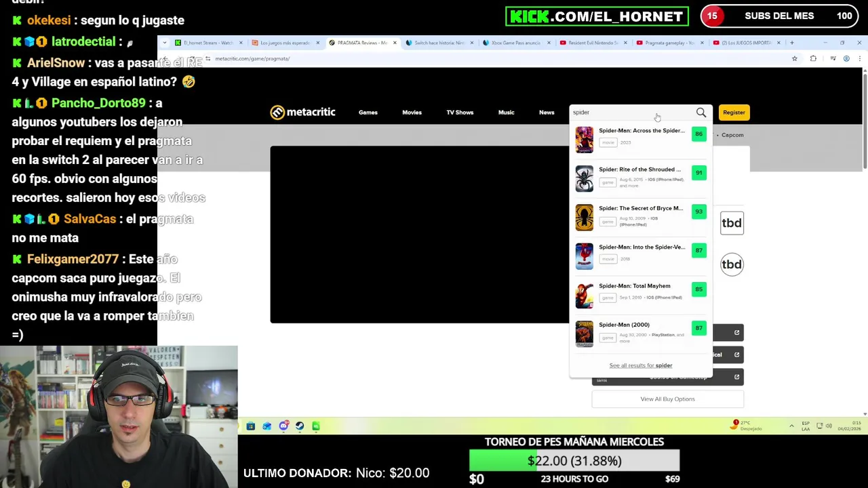
Task: Select Spider-Man (2000) search result
Action: [x=641, y=333]
